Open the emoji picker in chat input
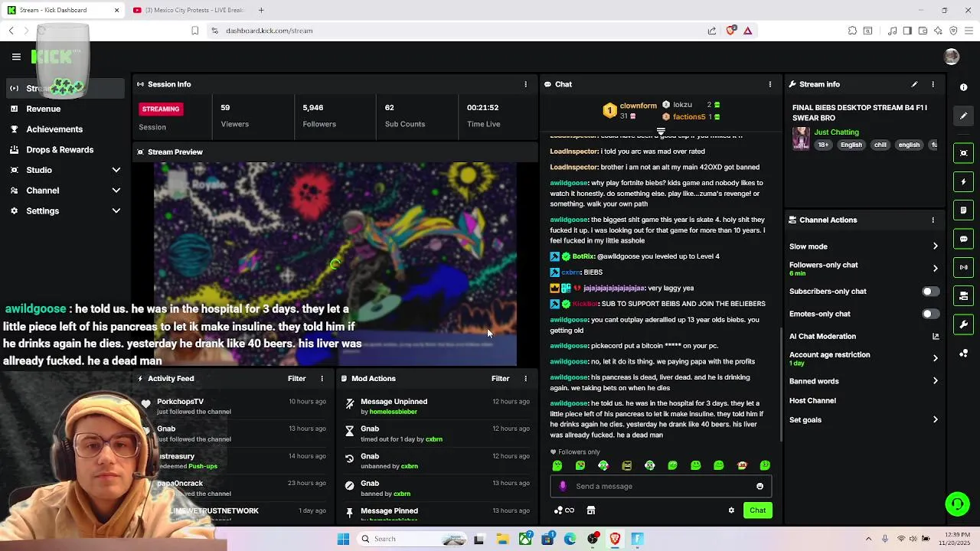This screenshot has height=551, width=980. click(759, 486)
